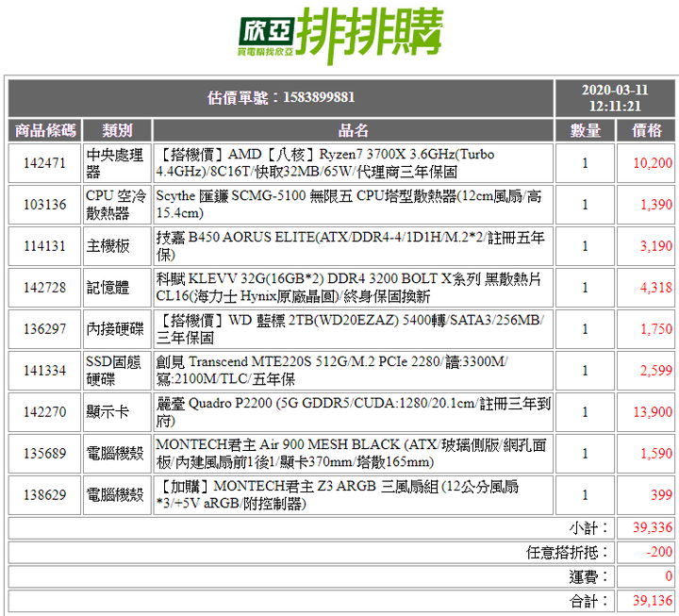This screenshot has height=616, width=679.
Task: Click the date 2020-03-11 12:11:21 cell
Action: click(615, 98)
